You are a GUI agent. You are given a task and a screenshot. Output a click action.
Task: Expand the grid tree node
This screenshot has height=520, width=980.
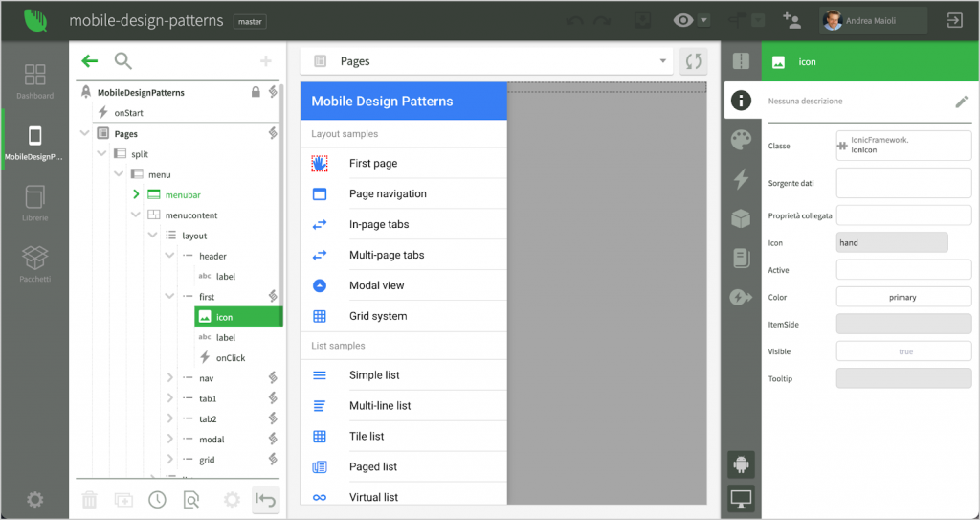[169, 460]
